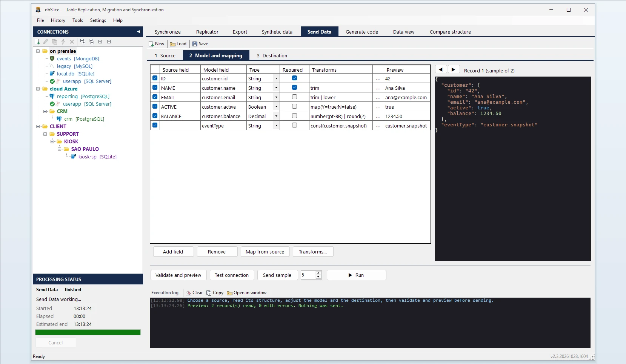This screenshot has width=626, height=364.
Task: Click the expand all groups icon
Action: tap(83, 41)
